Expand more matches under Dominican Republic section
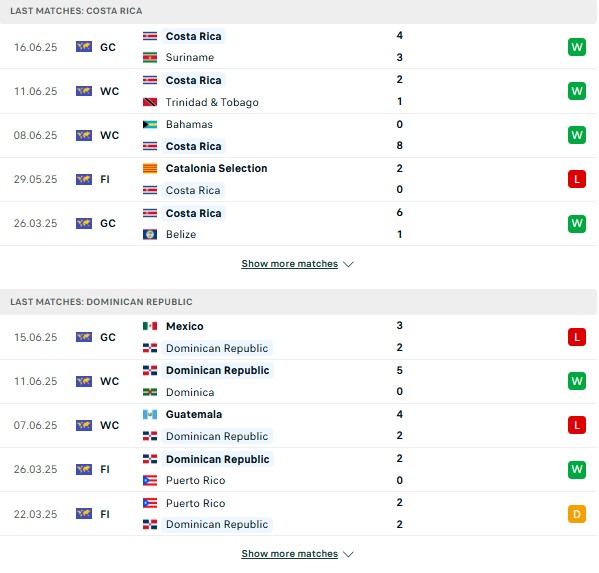 (290, 554)
